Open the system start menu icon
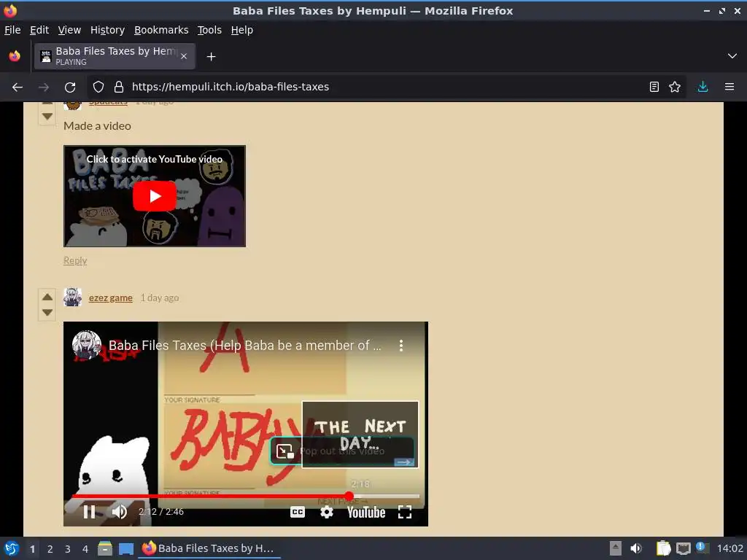This screenshot has height=560, width=747. tap(12, 548)
